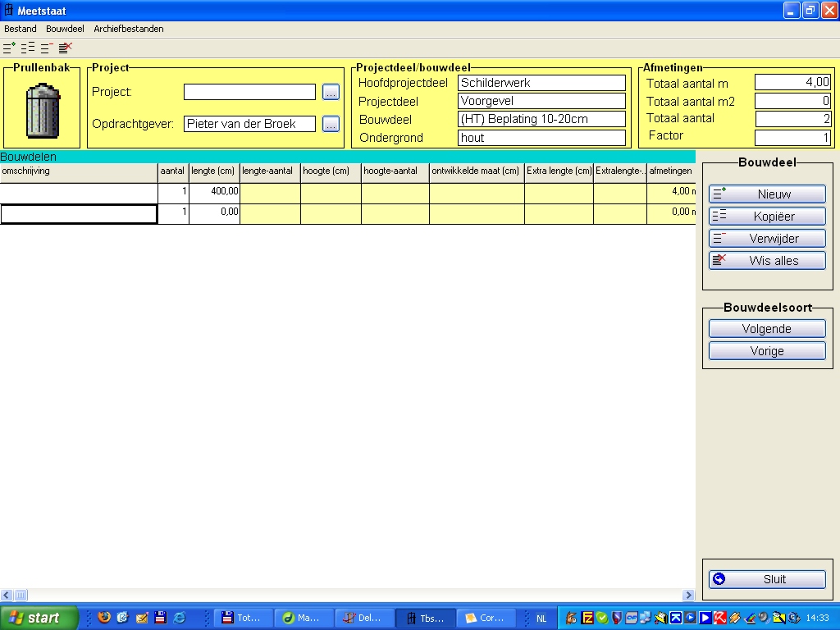This screenshot has width=840, height=630.
Task: Click the Factor field
Action: pos(792,138)
